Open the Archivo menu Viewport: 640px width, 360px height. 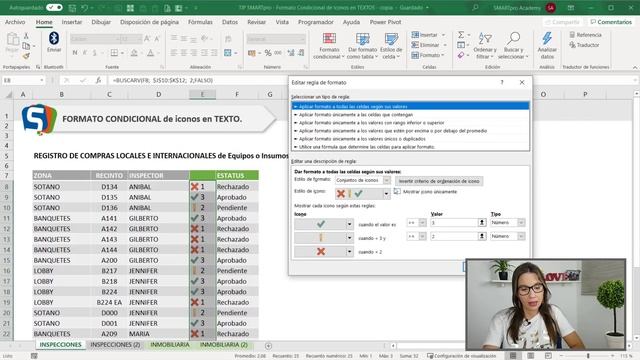(x=15, y=22)
